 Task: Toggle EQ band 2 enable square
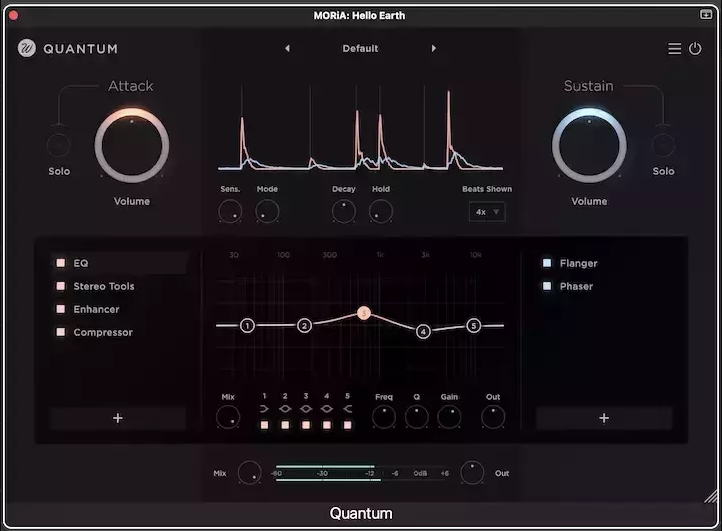point(285,425)
